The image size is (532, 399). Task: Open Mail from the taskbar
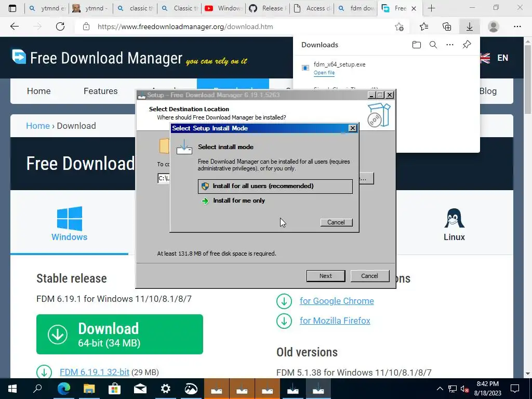point(140,389)
